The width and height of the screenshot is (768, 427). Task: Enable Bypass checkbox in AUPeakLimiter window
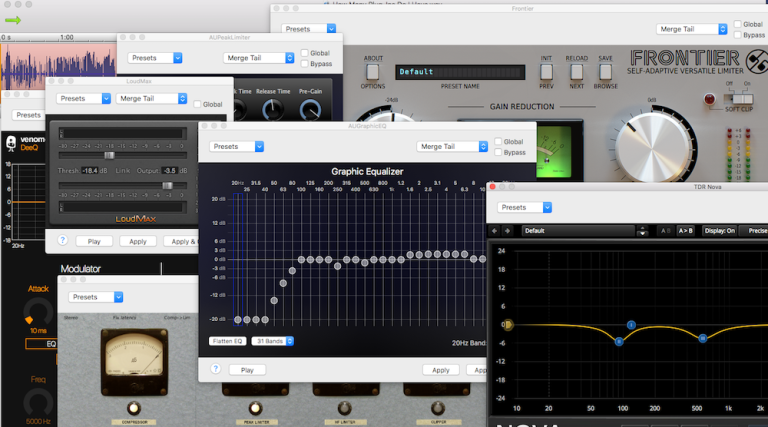click(x=305, y=64)
